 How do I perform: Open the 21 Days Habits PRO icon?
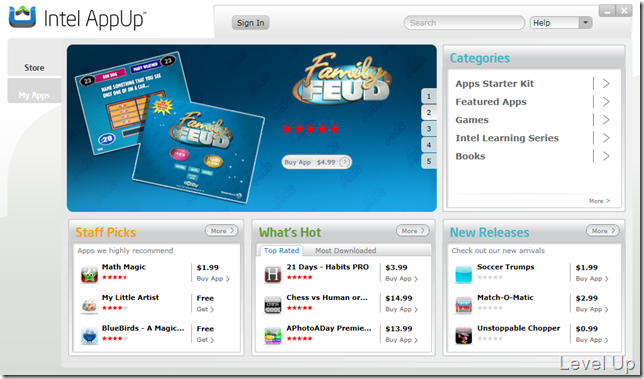pyautogui.click(x=273, y=274)
